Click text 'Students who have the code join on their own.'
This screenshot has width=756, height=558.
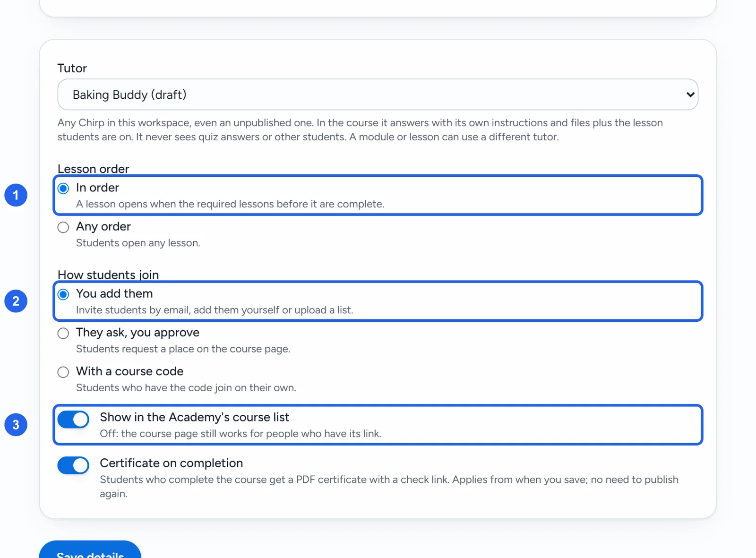tap(186, 387)
